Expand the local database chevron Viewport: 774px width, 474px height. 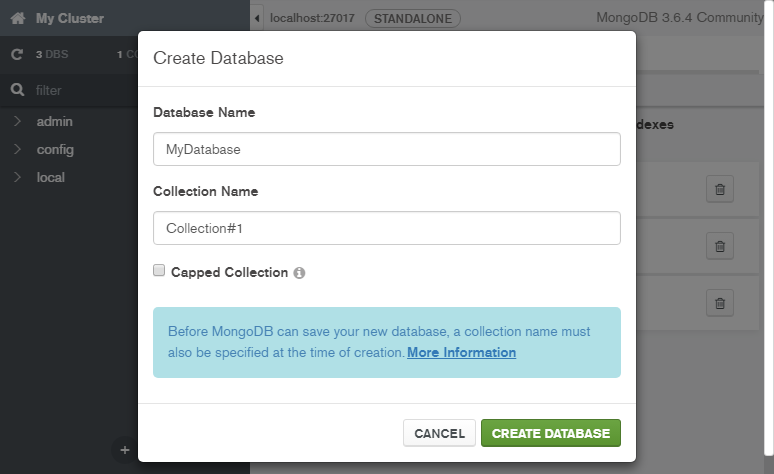[17, 177]
